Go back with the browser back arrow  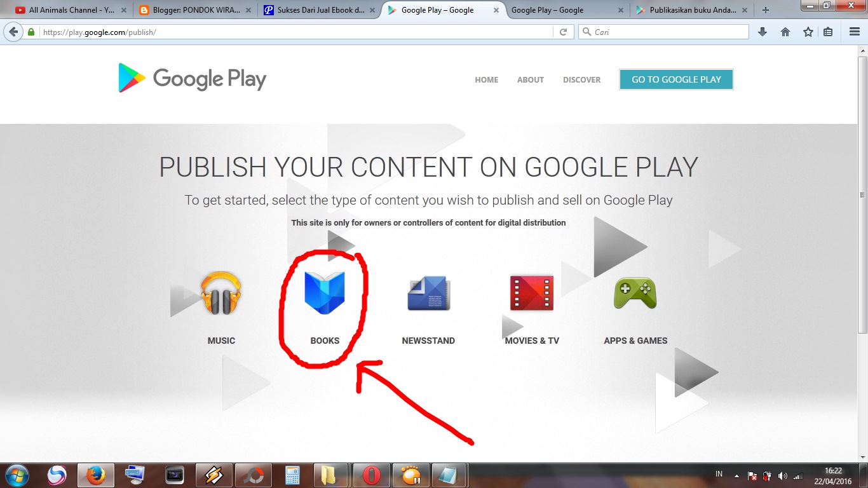pyautogui.click(x=13, y=32)
